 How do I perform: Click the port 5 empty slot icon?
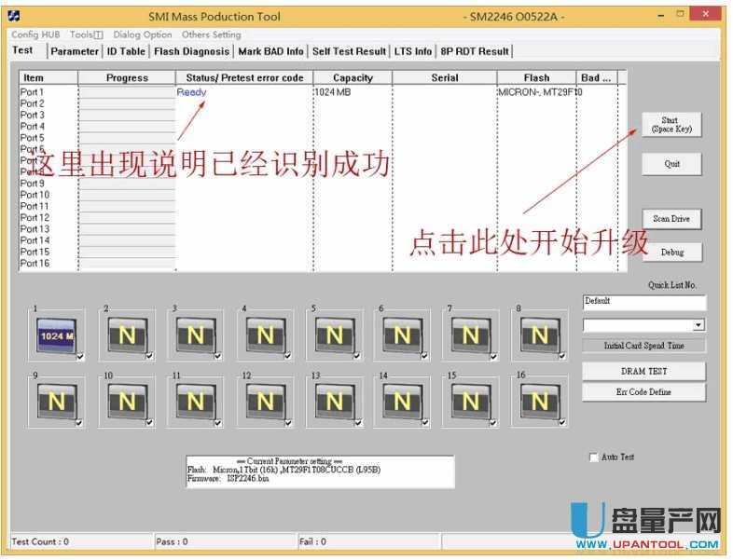point(333,334)
